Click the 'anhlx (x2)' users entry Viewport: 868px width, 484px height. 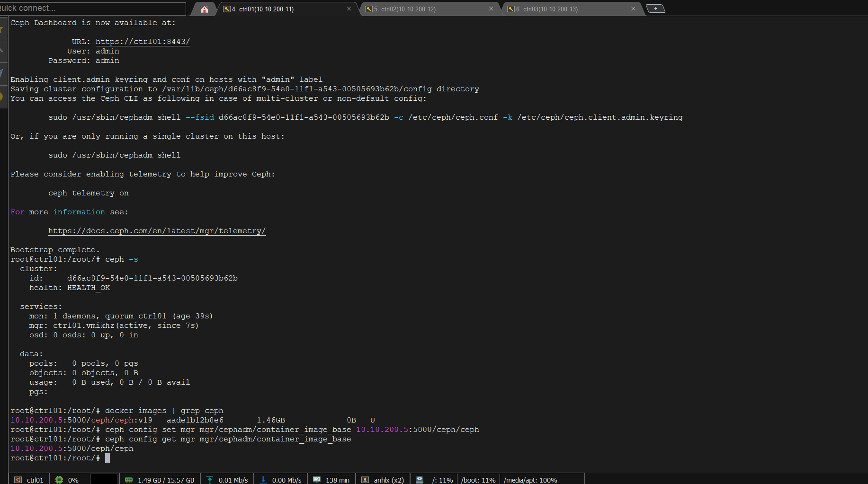pos(389,480)
